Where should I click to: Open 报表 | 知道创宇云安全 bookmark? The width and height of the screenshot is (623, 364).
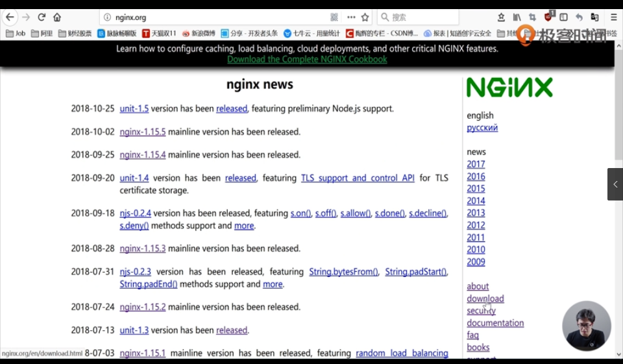coord(458,33)
